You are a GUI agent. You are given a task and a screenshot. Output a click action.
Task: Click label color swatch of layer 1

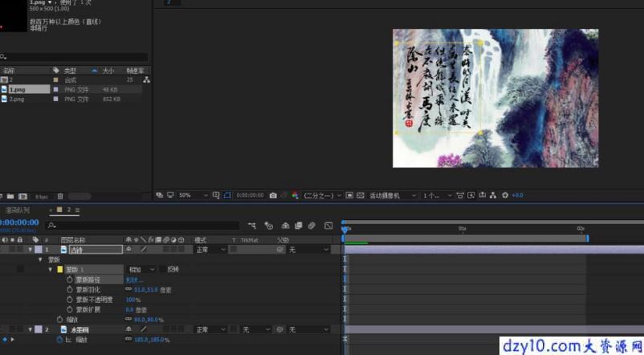pos(39,250)
